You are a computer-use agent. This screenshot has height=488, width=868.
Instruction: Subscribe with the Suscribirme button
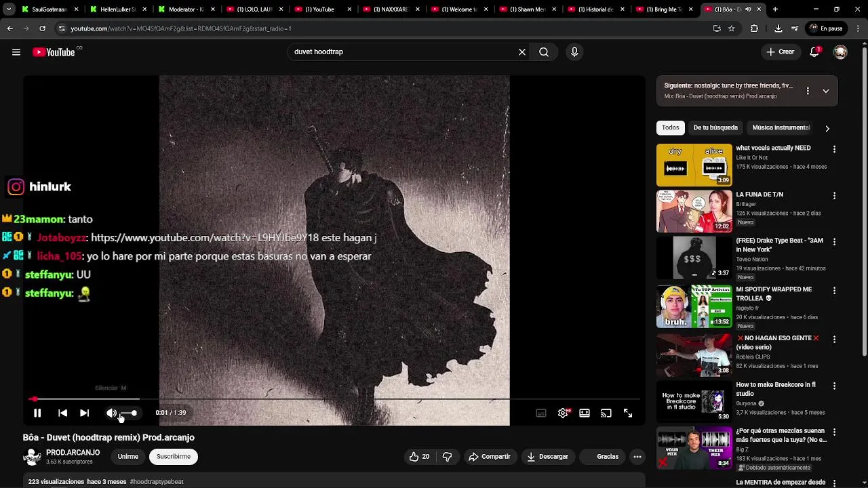point(174,457)
